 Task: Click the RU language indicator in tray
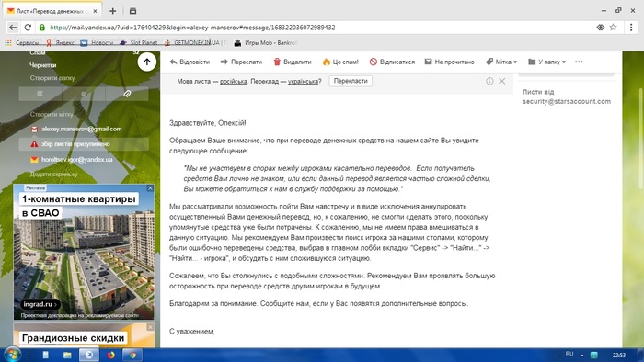click(569, 355)
